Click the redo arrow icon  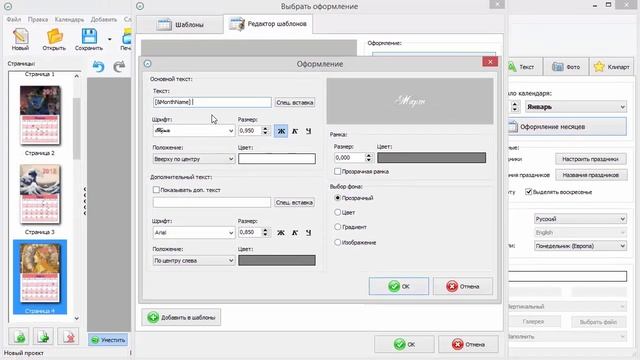[x=119, y=66]
